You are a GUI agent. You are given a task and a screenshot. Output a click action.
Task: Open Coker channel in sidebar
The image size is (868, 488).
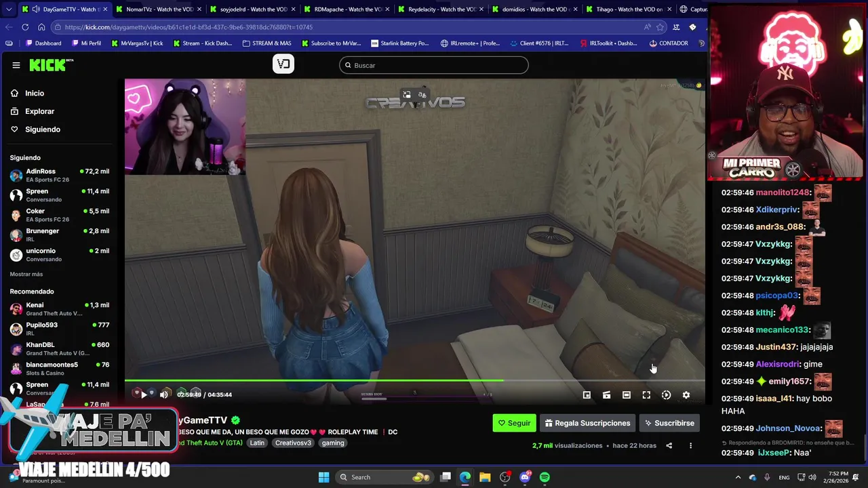tap(60, 215)
